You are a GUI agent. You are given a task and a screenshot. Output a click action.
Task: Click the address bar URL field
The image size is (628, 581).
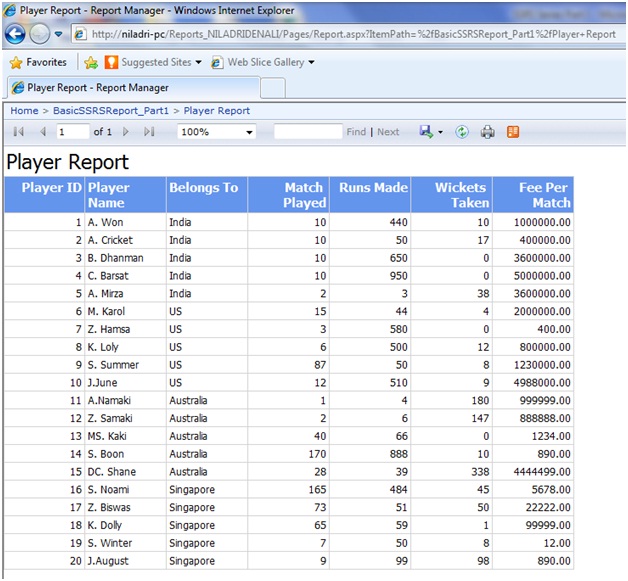click(x=348, y=34)
